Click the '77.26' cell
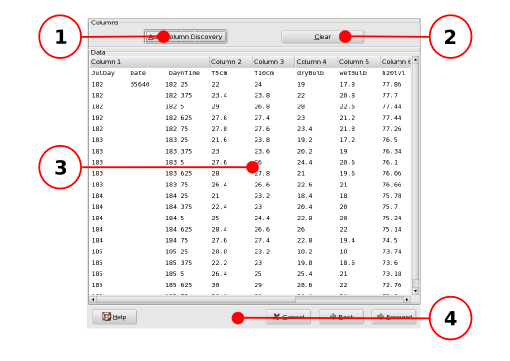This screenshot has width=510, height=361. click(392, 129)
